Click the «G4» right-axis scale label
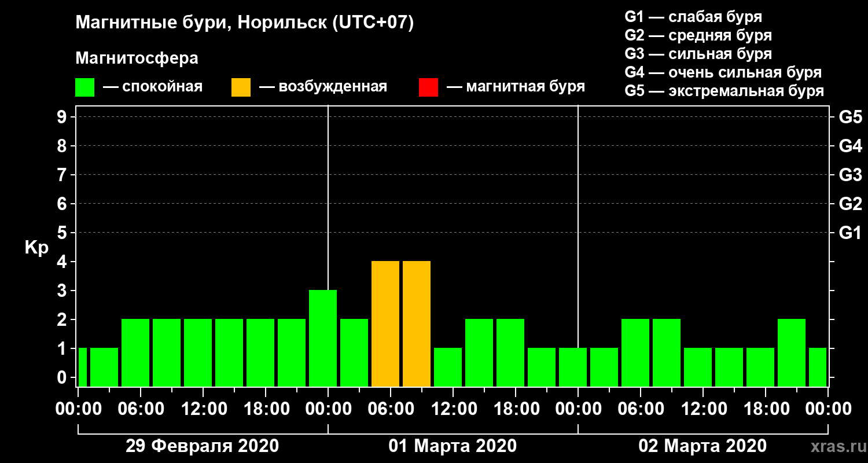Viewport: 868px width, 463px height. pyautogui.click(x=850, y=146)
